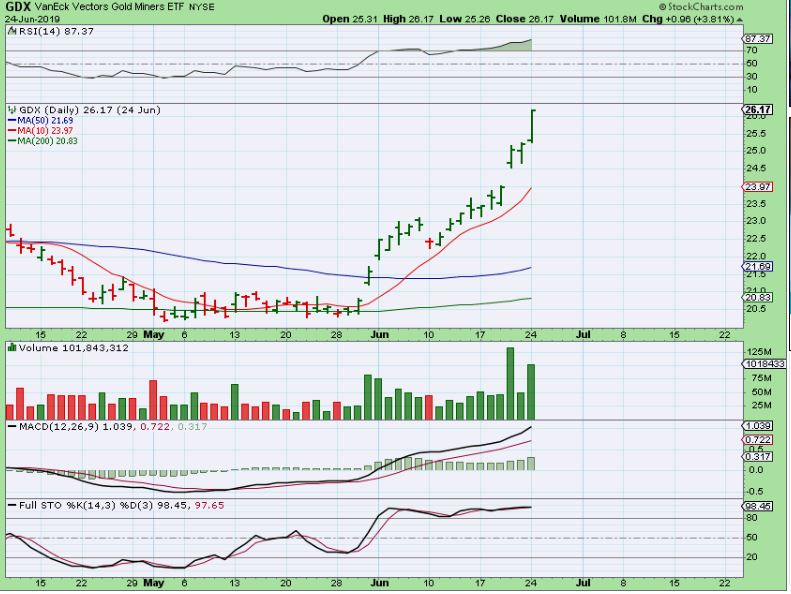Click the volume bars icon beside Volume label
The image size is (791, 594).
coord(12,348)
